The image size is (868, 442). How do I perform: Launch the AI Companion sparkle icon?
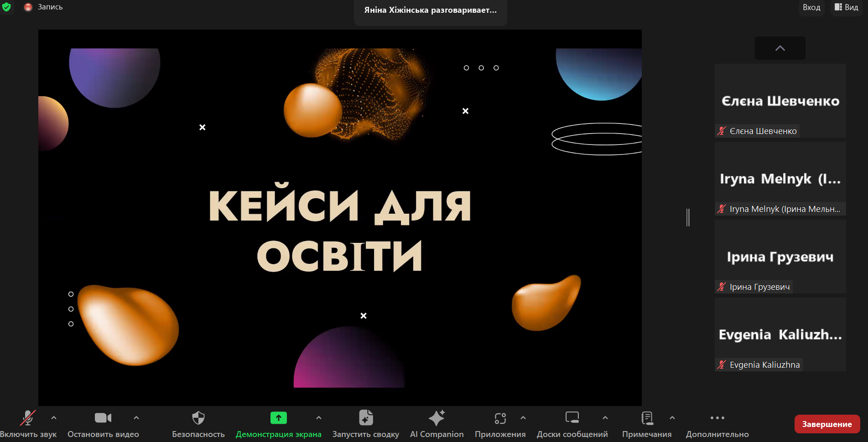click(x=437, y=418)
